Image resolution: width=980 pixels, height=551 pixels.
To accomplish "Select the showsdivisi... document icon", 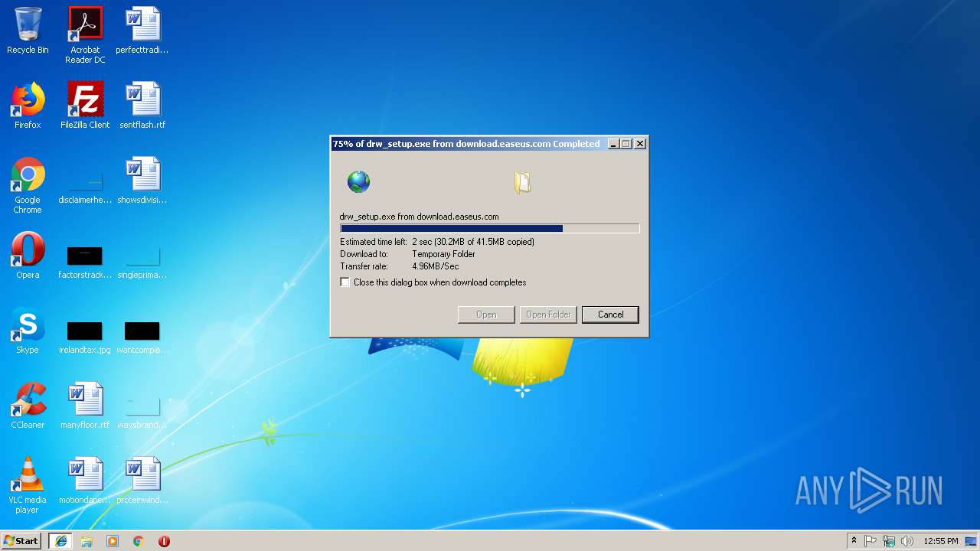I will click(142, 181).
